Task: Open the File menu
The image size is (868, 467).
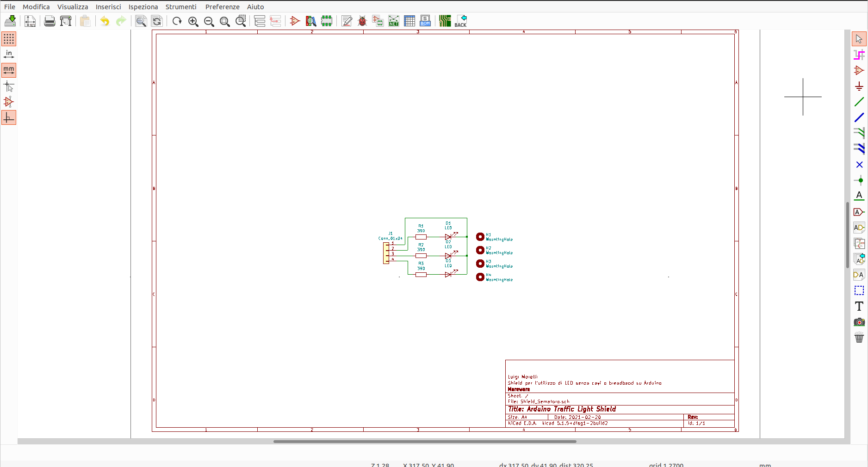Action: 10,7
